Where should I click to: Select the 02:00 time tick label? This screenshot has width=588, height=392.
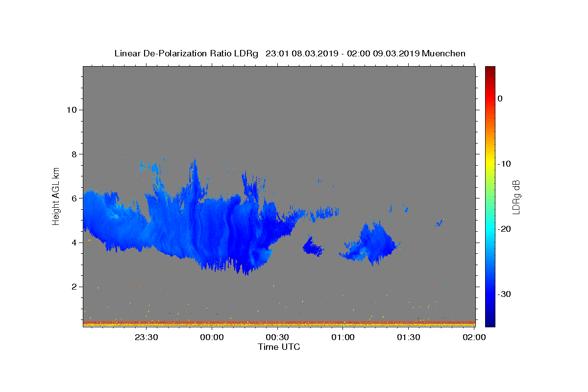pyautogui.click(x=474, y=337)
